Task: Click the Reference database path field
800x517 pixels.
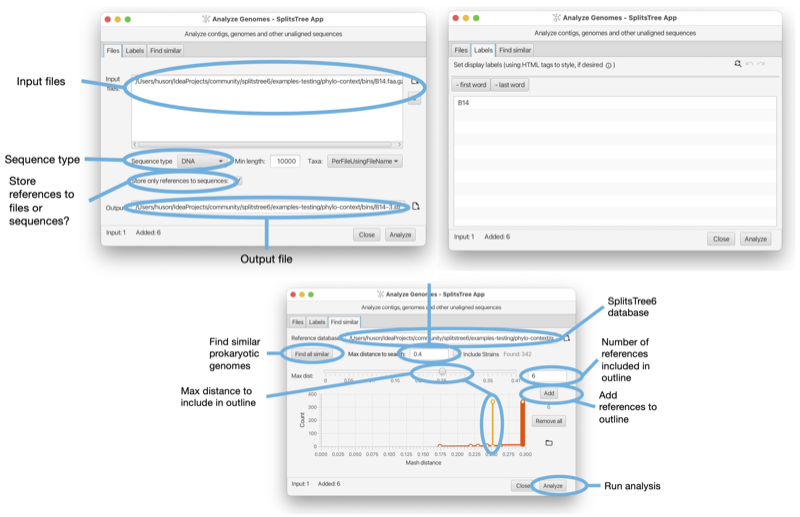Action: point(451,338)
